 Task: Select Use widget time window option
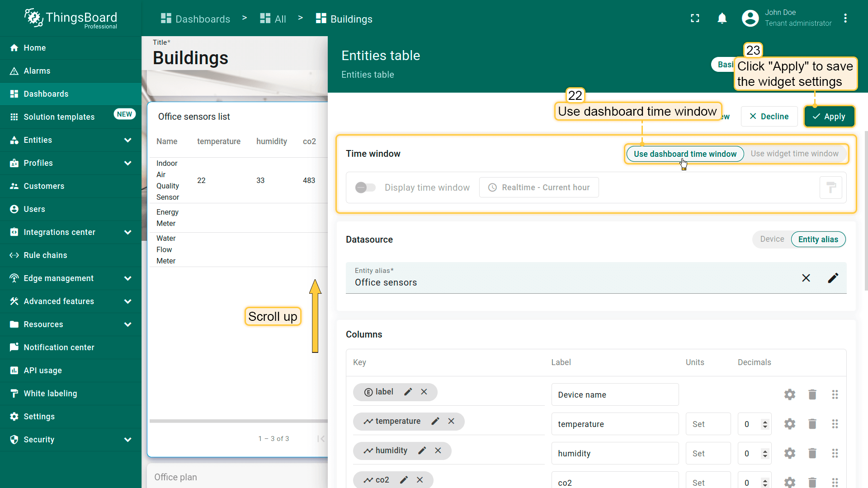[x=794, y=154]
